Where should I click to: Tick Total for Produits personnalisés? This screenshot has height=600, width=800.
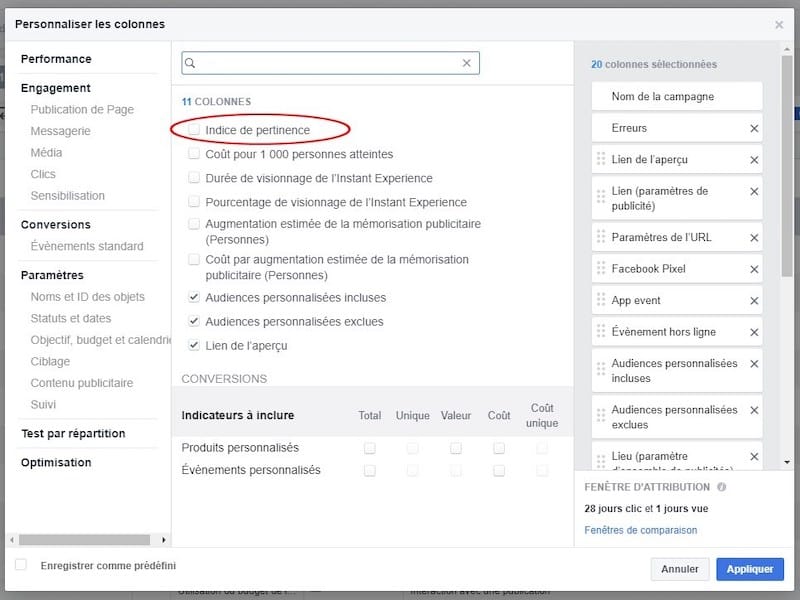pos(370,448)
